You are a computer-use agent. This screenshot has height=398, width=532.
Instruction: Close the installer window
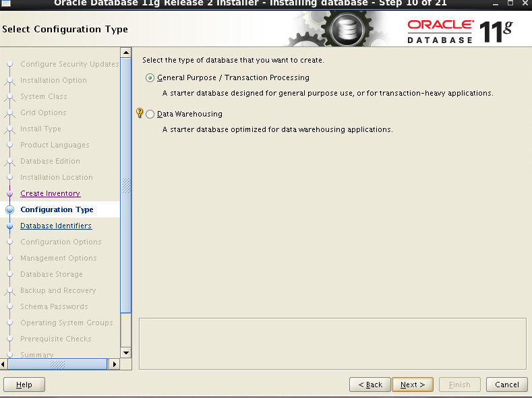525,3
